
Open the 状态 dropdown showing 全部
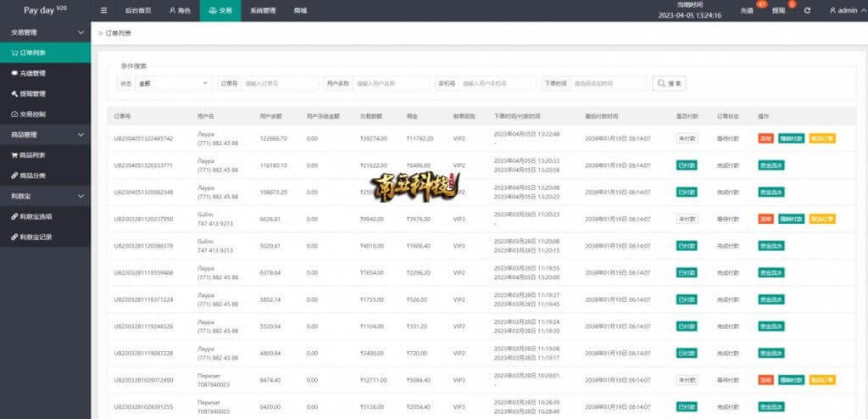pyautogui.click(x=174, y=83)
